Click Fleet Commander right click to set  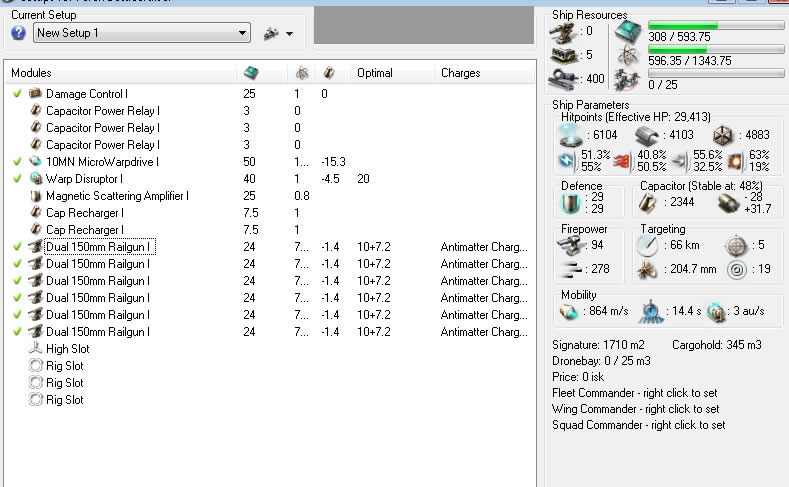click(635, 393)
